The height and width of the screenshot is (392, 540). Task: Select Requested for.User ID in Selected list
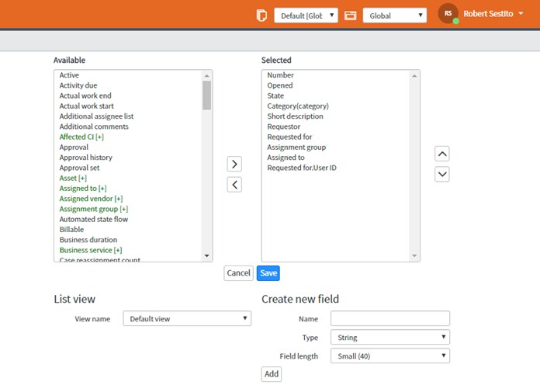[302, 168]
